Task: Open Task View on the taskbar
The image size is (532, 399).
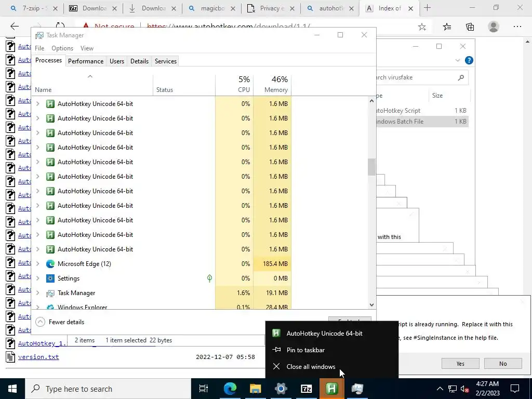Action: [203, 389]
